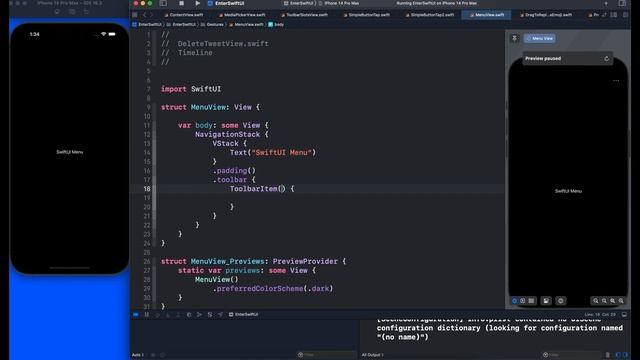This screenshot has height=360, width=640.
Task: Click the .preferredColorScheme(.dark) code line
Action: (273, 289)
